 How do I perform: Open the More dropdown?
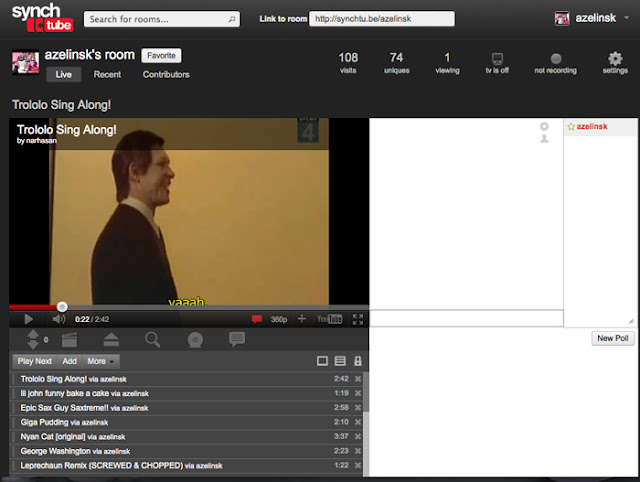[100, 361]
